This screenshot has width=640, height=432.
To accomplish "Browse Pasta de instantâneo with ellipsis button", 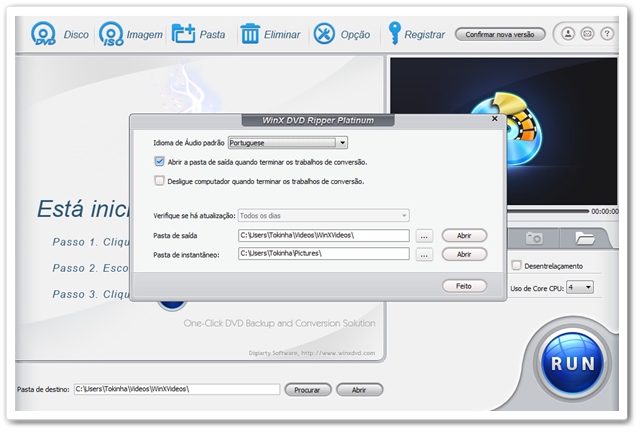I will click(x=424, y=254).
